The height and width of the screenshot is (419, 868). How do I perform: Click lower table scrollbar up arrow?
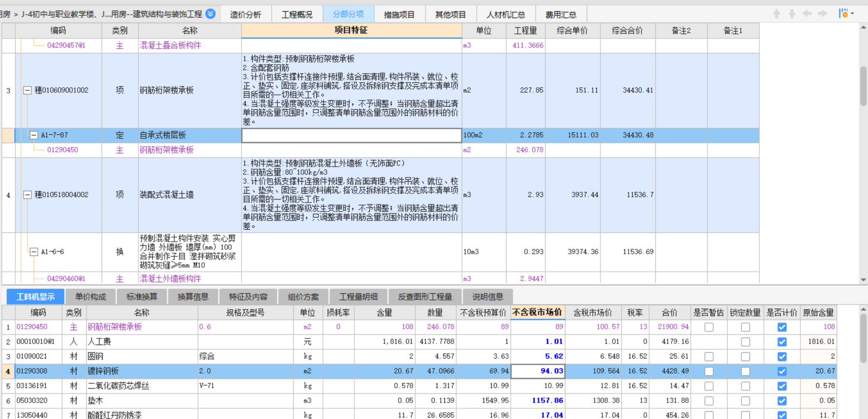[863, 309]
